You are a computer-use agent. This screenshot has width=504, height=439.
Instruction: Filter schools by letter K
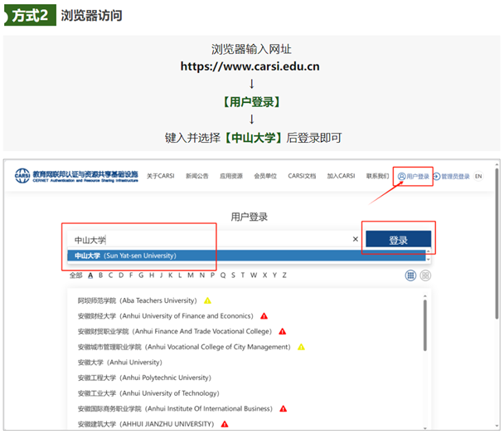pyautogui.click(x=171, y=276)
